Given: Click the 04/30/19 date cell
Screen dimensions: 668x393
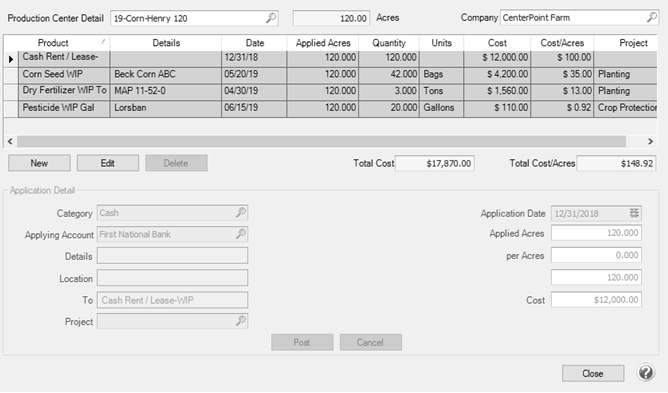Looking at the screenshot, I should pos(254,92).
